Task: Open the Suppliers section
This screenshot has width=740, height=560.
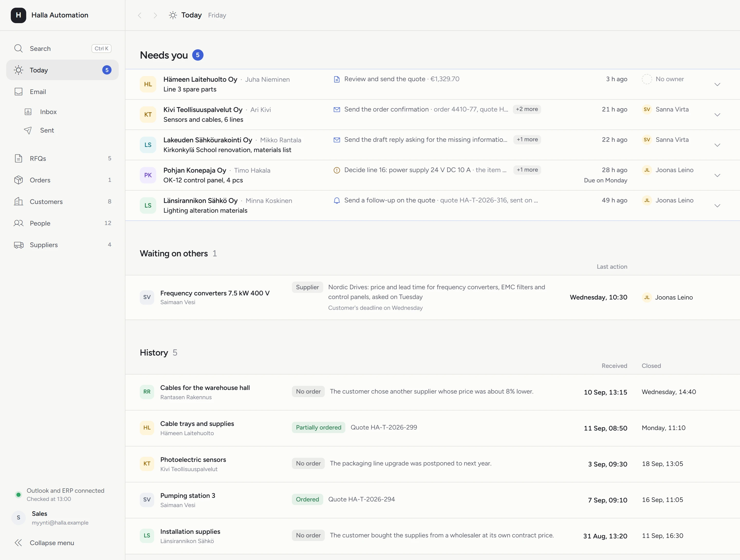Action: click(62, 245)
